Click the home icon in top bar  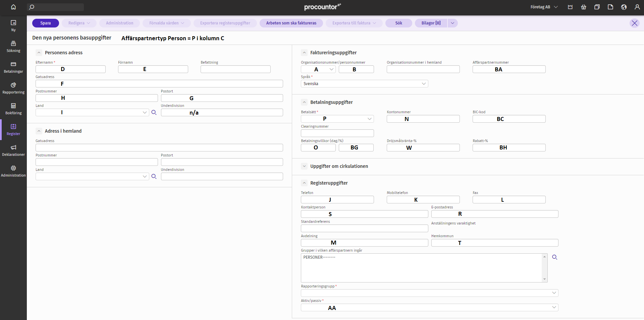[13, 7]
